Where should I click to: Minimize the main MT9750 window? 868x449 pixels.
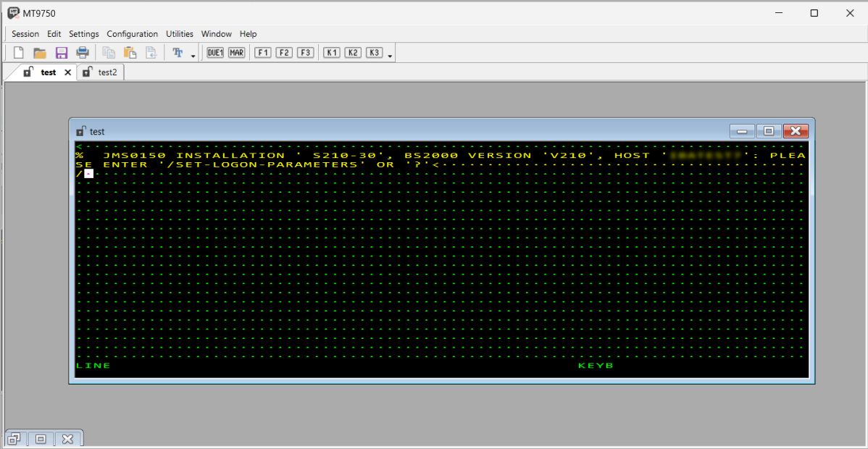click(780, 13)
